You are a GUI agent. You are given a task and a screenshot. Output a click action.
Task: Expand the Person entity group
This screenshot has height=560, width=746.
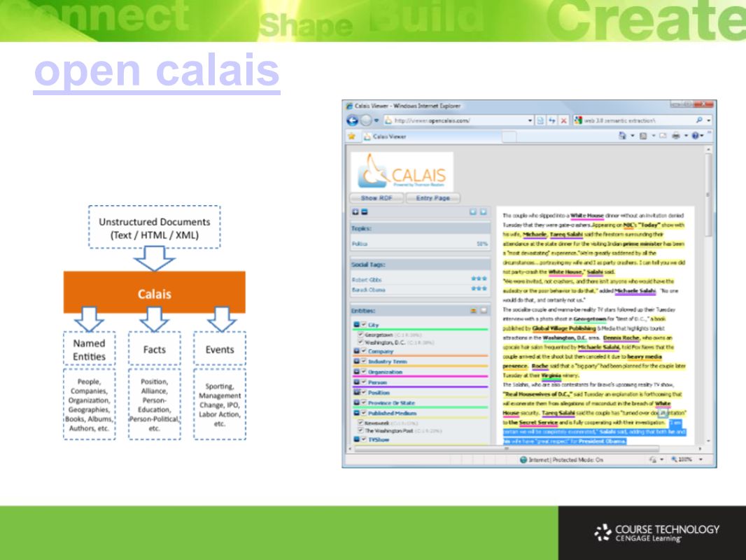tap(356, 382)
